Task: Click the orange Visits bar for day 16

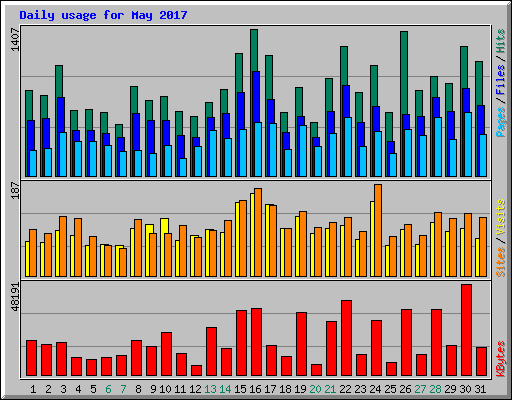Action: coord(258,232)
